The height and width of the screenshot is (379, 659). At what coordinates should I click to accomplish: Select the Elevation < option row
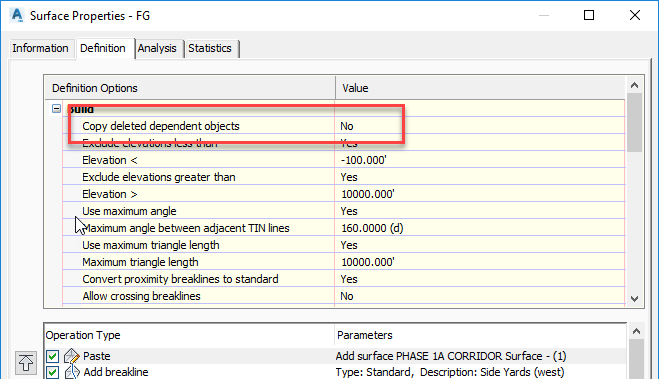(344, 160)
